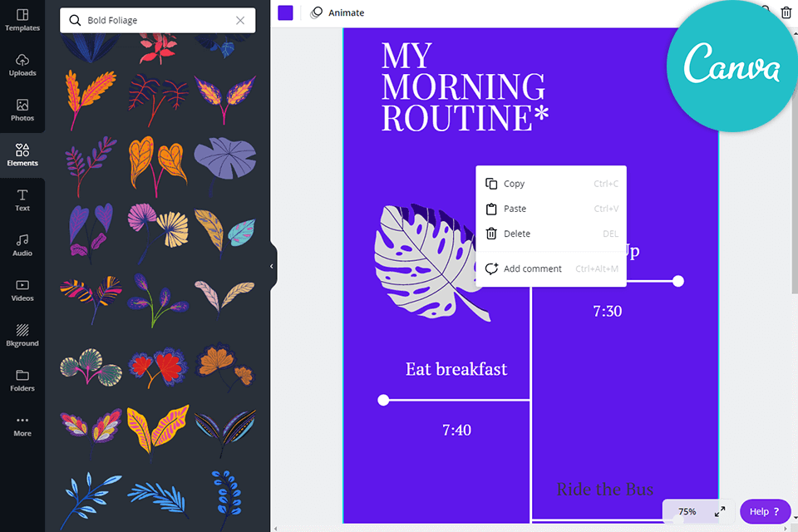Open the Audio sidebar tab
This screenshot has width=798, height=532.
coord(22,245)
